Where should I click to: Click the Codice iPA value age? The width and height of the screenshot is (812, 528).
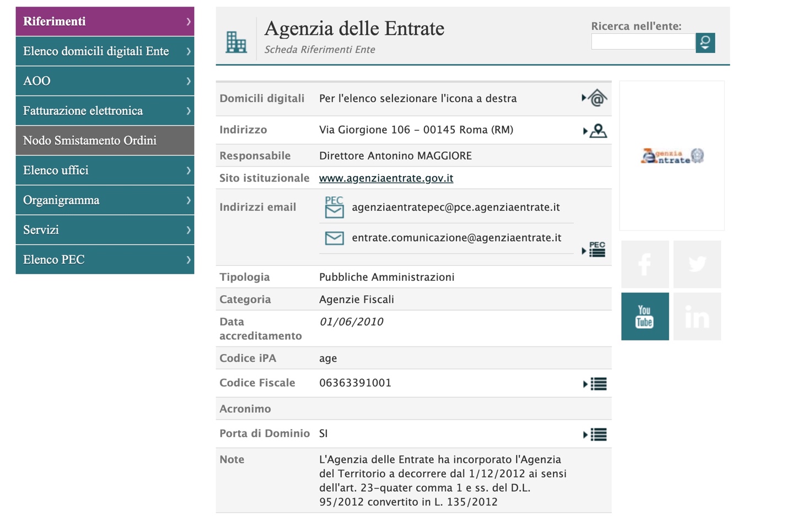(328, 359)
